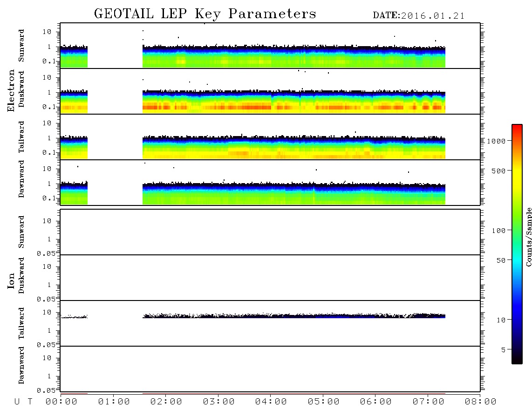Viewport: 532px width, 410px height.
Task: Click the DATE:2016.01.21 label
Action: [419, 16]
